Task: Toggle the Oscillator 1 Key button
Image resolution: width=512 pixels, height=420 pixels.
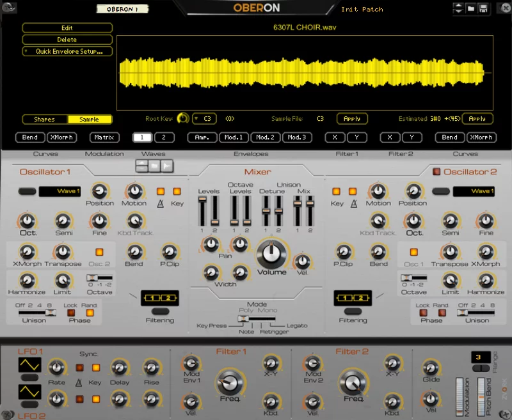Action: point(177,191)
